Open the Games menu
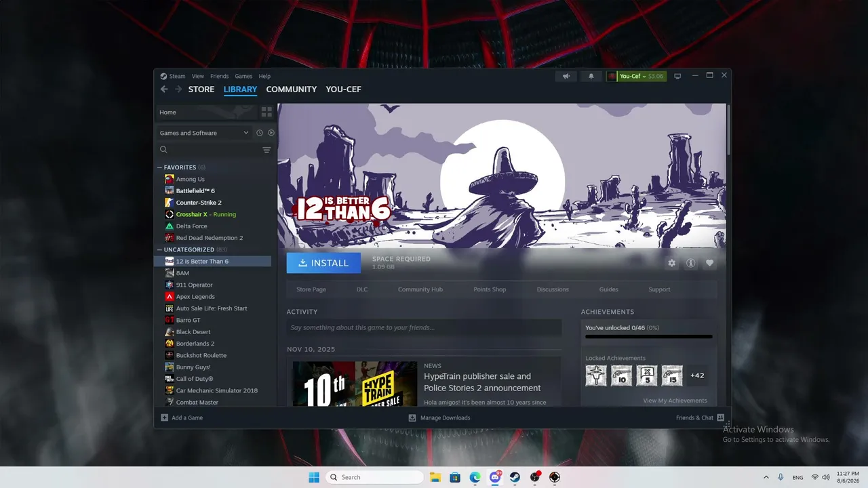868x488 pixels. click(x=243, y=76)
